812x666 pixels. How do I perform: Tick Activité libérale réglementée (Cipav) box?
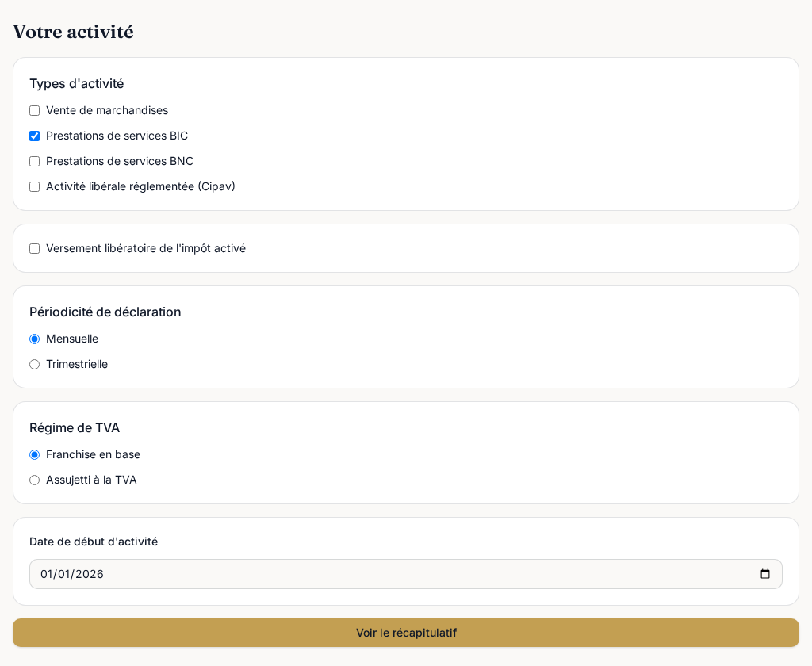(35, 187)
